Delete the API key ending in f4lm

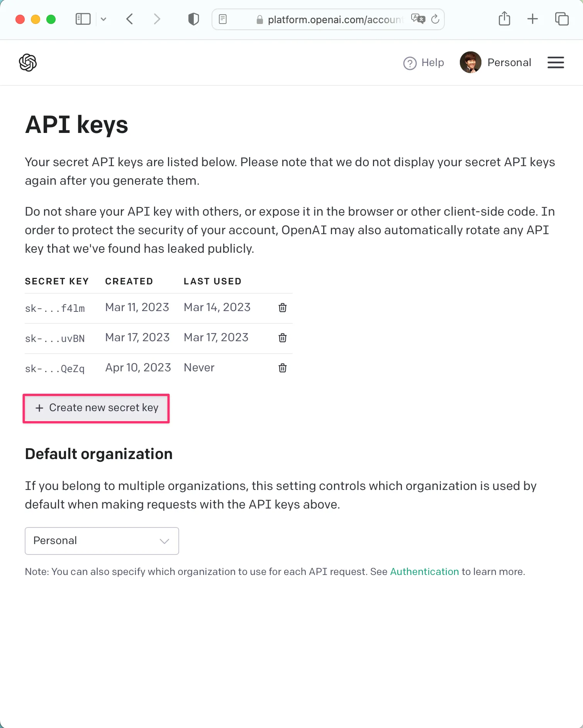(282, 308)
